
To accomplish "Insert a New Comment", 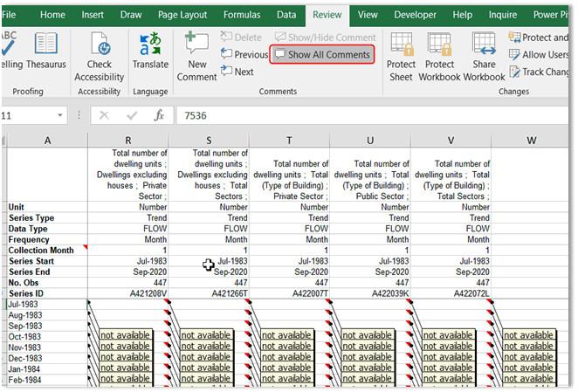I will coord(196,57).
